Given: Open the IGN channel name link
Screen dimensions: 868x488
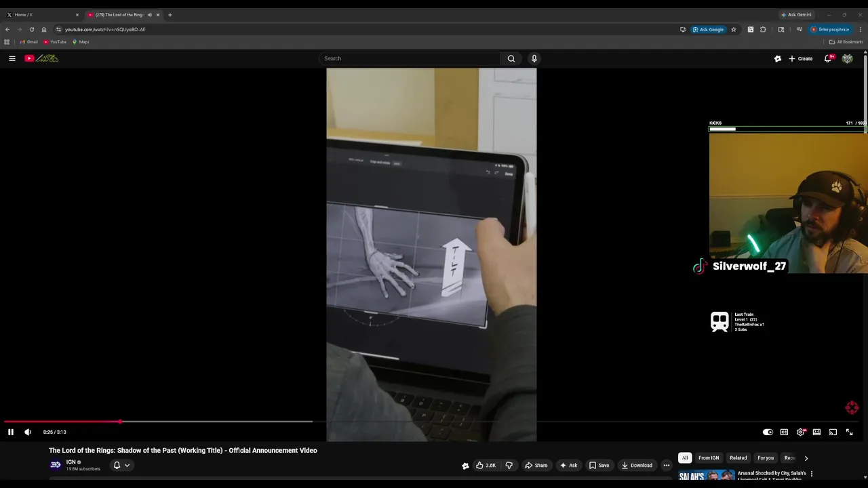Looking at the screenshot, I should click(71, 462).
